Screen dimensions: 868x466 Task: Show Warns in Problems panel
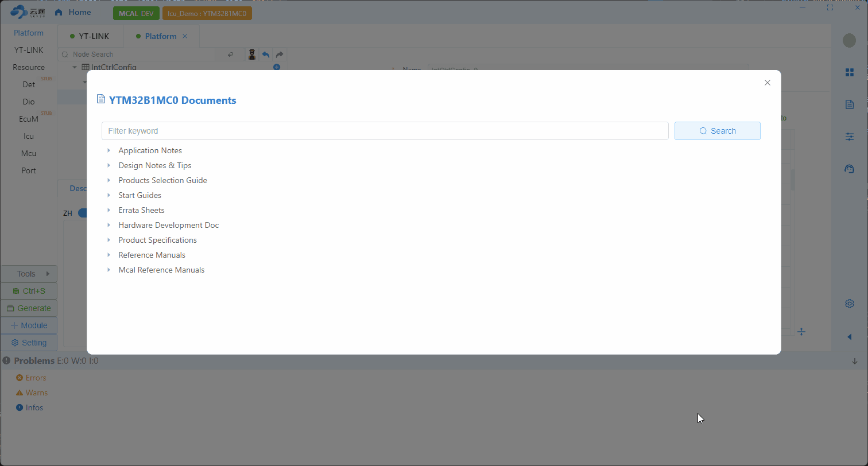(x=32, y=393)
